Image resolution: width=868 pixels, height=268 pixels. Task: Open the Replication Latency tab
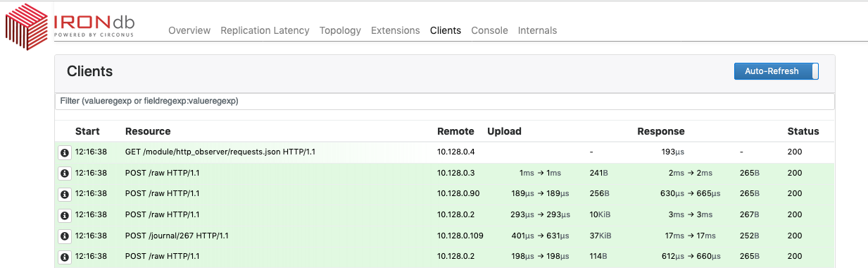coord(265,30)
